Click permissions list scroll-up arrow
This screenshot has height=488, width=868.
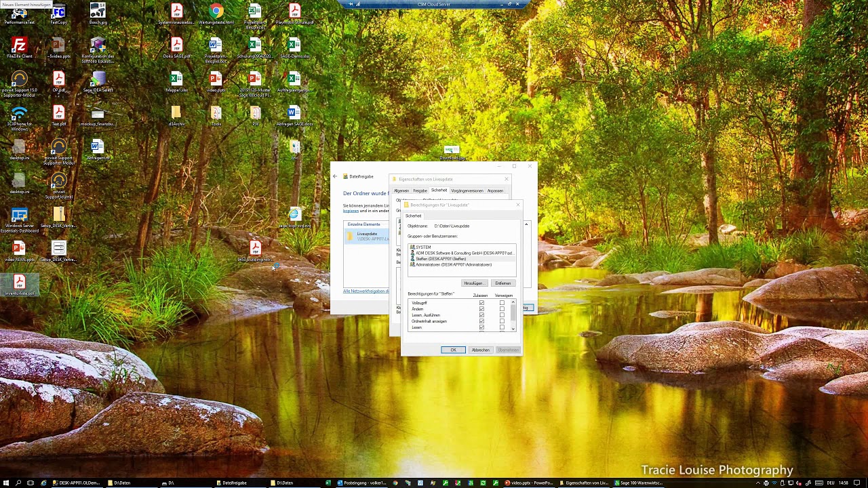tap(513, 302)
